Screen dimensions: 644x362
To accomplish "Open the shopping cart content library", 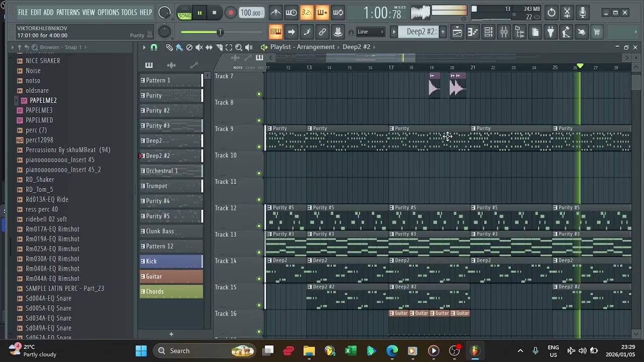I will pyautogui.click(x=597, y=32).
